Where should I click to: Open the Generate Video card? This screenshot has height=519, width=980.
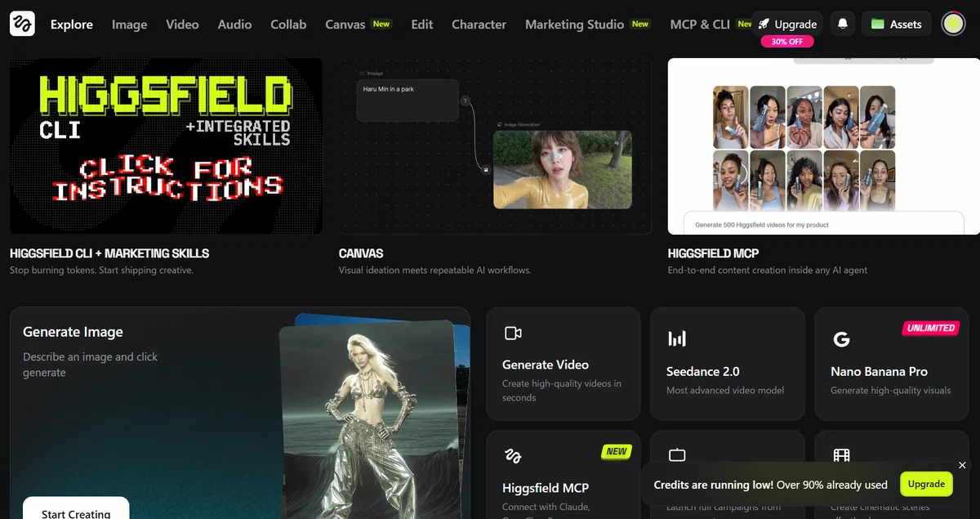[x=563, y=364]
